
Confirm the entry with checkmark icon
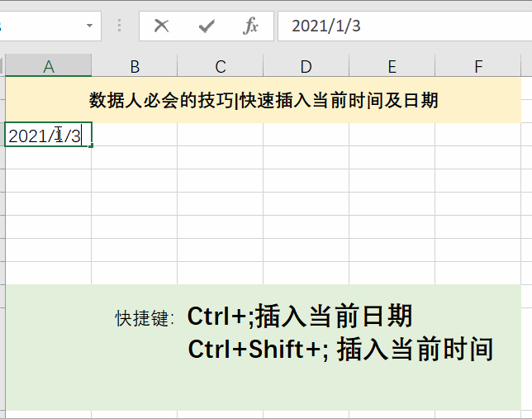coord(207,26)
